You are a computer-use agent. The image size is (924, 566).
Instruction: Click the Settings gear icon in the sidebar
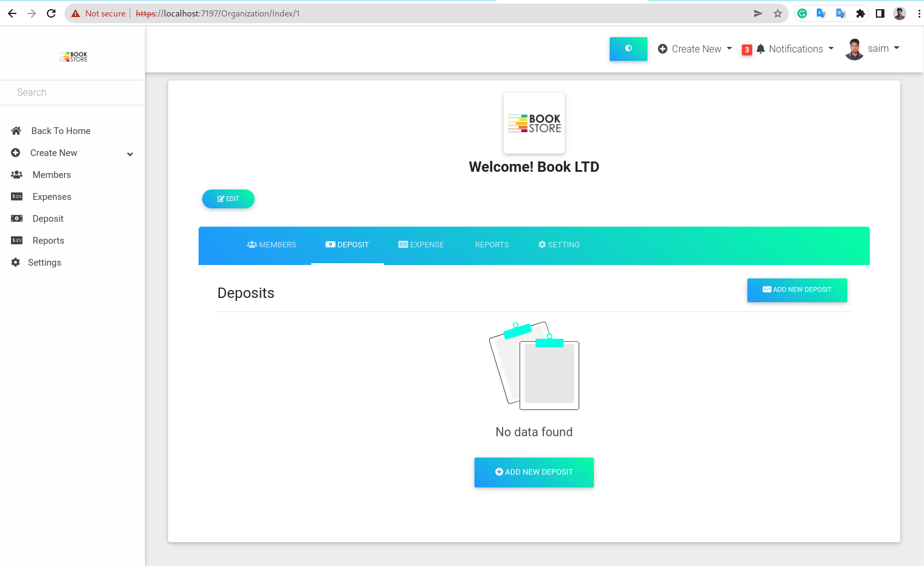[15, 262]
